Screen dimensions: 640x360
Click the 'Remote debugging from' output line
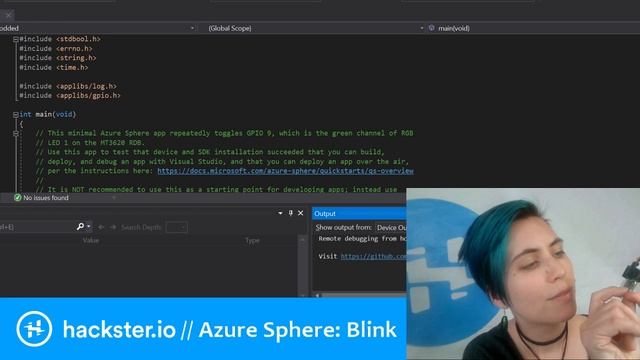tap(362, 238)
